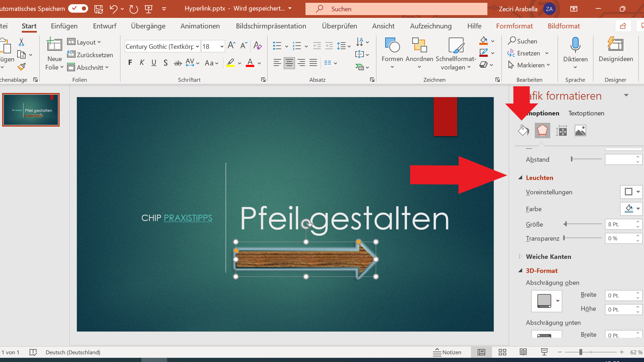Toggle Automatisches Speichern switch
Viewport: 644px width, 362px height.
[78, 8]
